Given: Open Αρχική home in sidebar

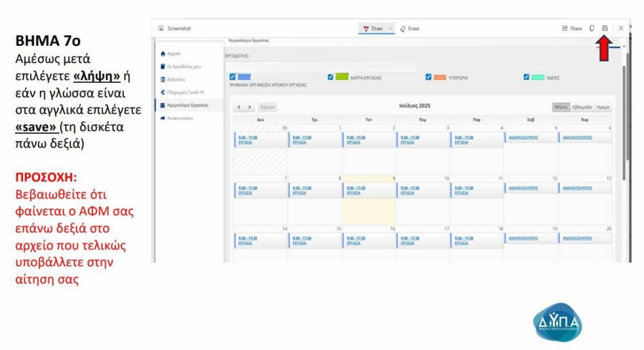Looking at the screenshot, I should (x=174, y=54).
